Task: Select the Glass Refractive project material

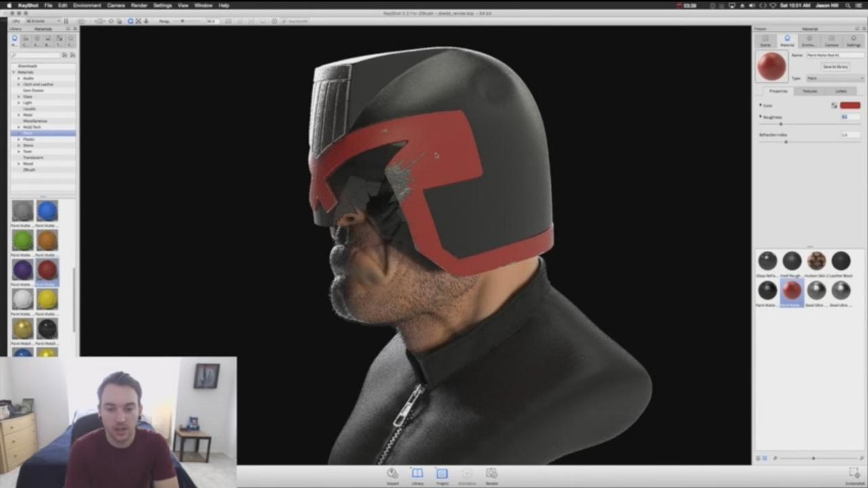Action: click(x=768, y=261)
